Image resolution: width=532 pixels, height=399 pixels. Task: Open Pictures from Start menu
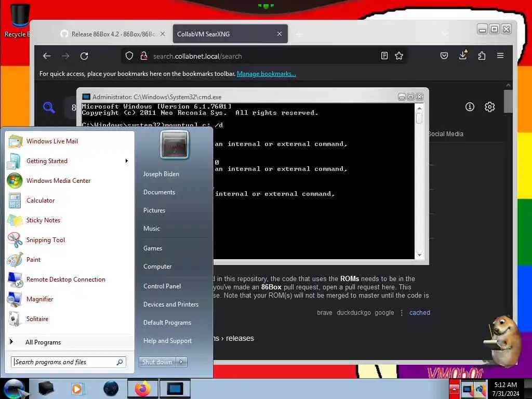coord(154,210)
